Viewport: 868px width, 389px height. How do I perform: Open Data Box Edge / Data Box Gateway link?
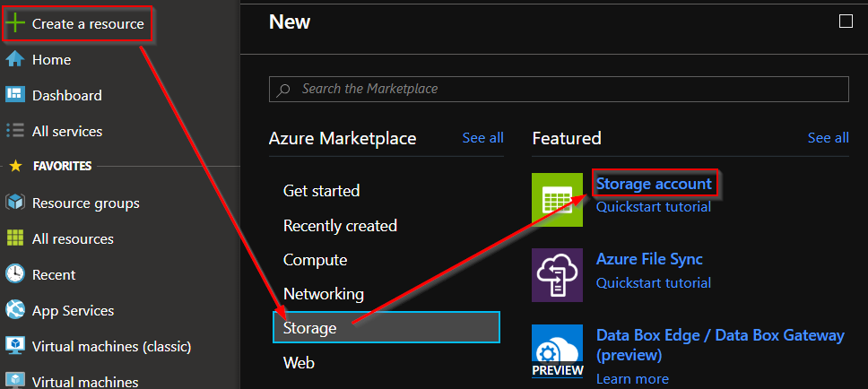click(x=720, y=344)
